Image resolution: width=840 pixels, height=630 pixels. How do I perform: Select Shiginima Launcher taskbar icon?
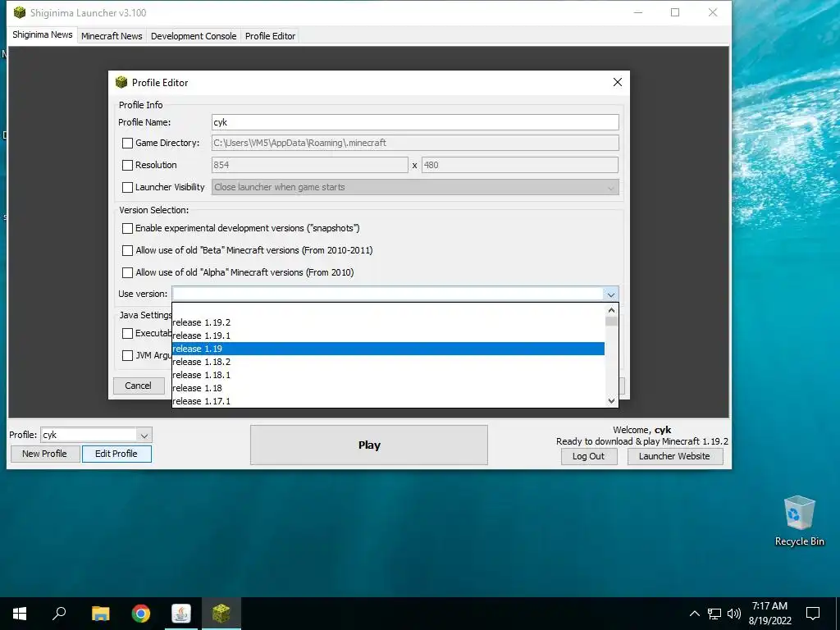pos(221,614)
